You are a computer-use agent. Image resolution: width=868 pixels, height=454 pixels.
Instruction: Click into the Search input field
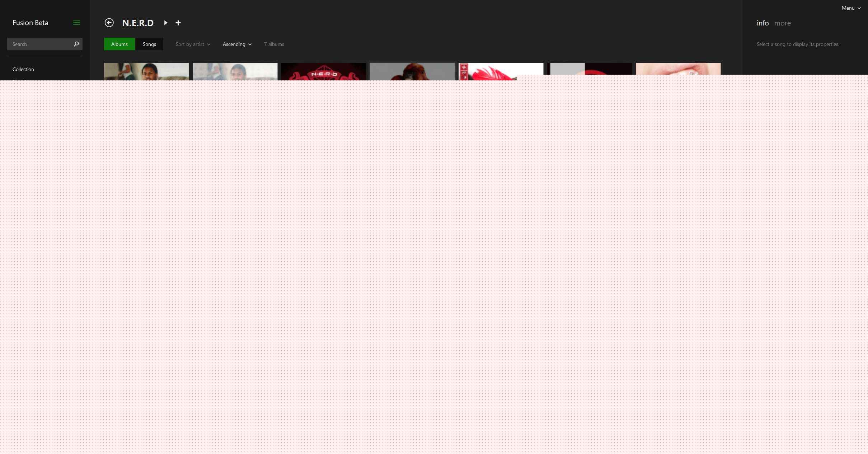[39, 44]
